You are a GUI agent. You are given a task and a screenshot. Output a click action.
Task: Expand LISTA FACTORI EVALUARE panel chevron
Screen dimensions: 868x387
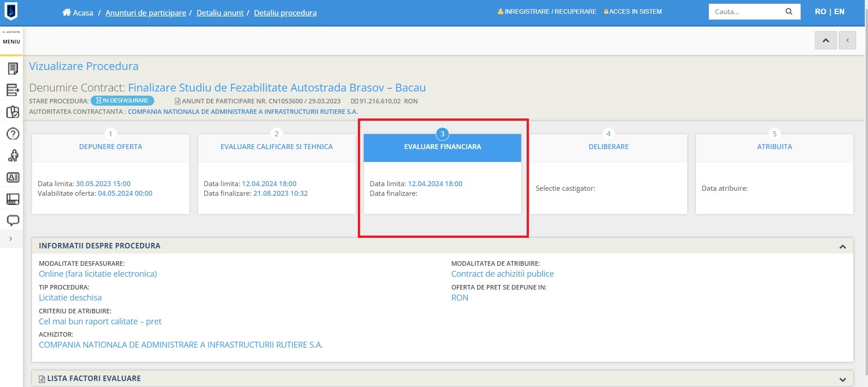coord(842,380)
